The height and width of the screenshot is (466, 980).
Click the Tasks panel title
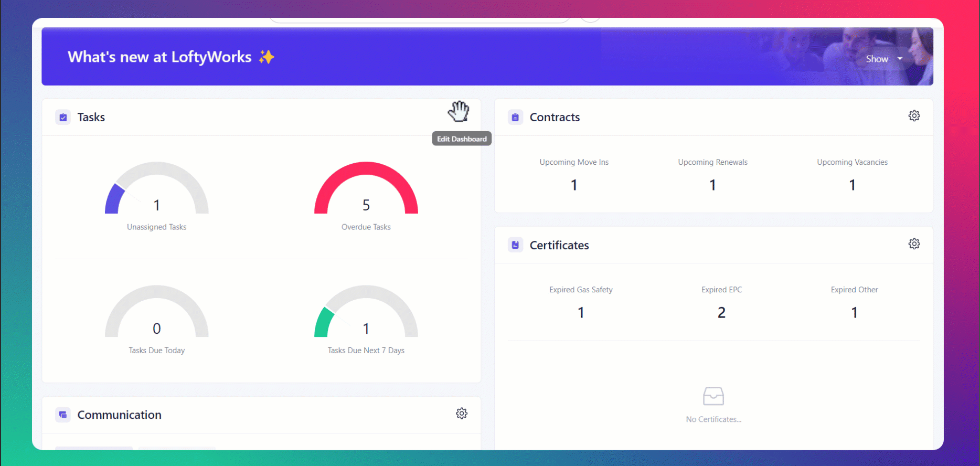click(91, 117)
